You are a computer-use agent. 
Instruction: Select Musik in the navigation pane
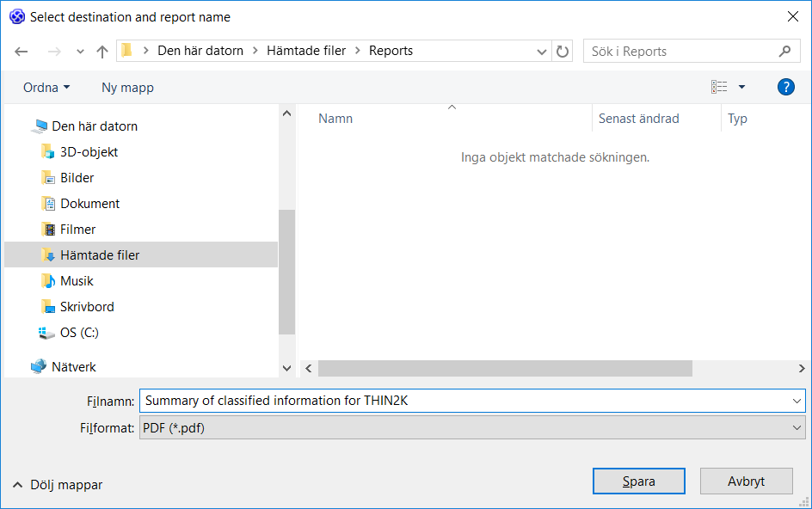[76, 281]
